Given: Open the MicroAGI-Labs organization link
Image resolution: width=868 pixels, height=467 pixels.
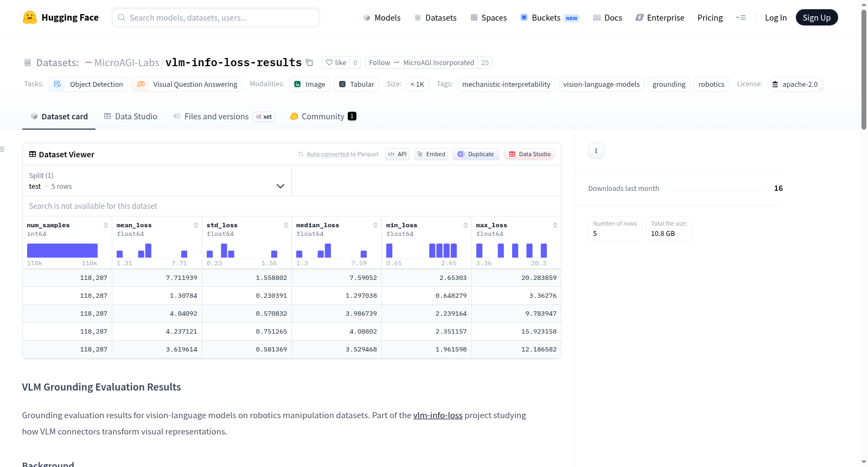Looking at the screenshot, I should [x=126, y=62].
